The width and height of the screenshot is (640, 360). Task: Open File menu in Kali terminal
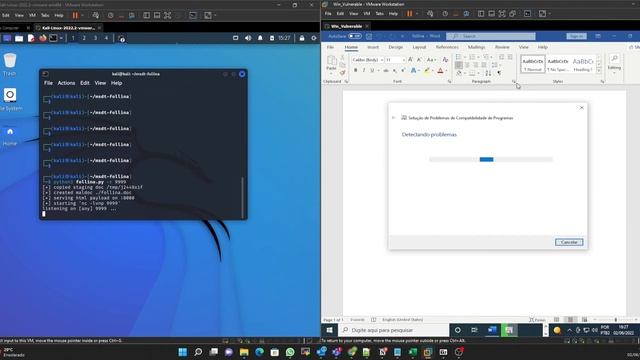pos(48,83)
